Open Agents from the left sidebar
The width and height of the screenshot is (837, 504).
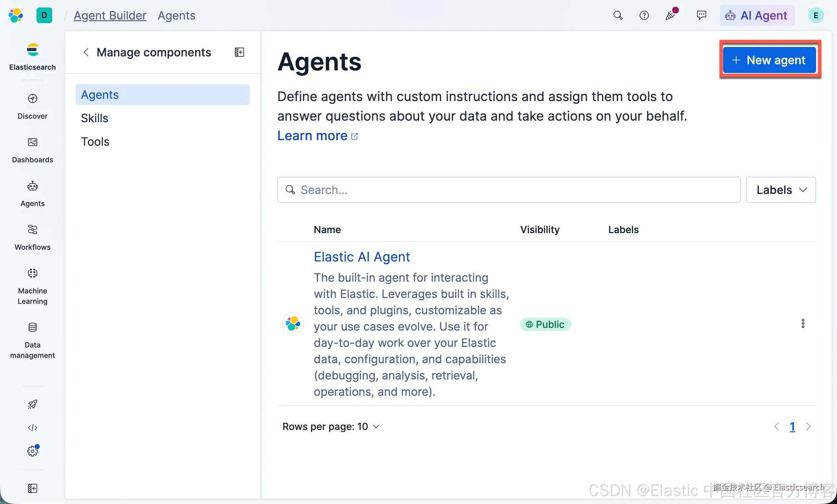click(33, 194)
